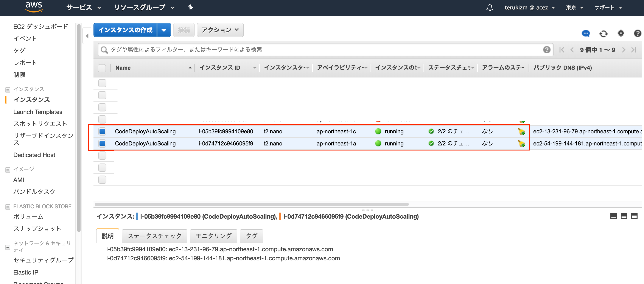The image size is (644, 284).
Task: Open the リソースグループ dropdown menu
Action: [x=144, y=8]
